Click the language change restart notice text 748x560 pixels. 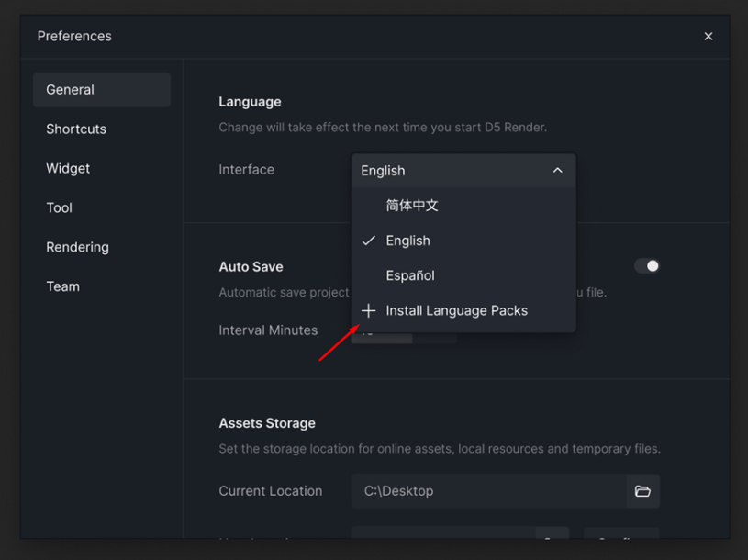click(x=383, y=128)
